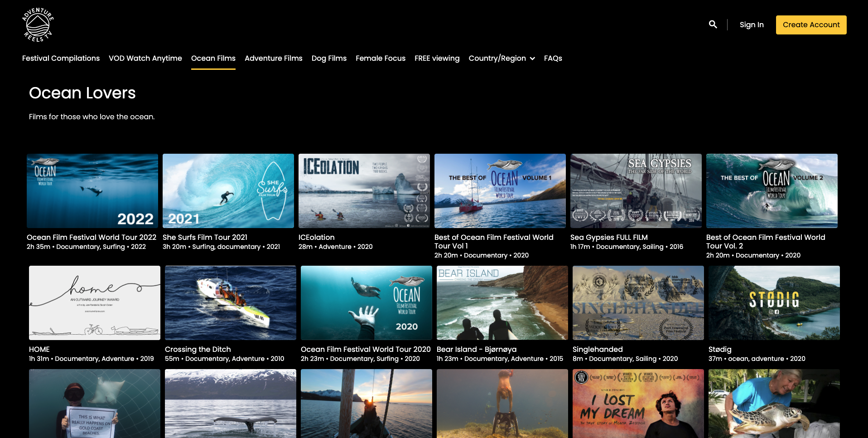The width and height of the screenshot is (868, 438).
Task: Open the sunset sailboat mast thumbnail
Action: 366,404
